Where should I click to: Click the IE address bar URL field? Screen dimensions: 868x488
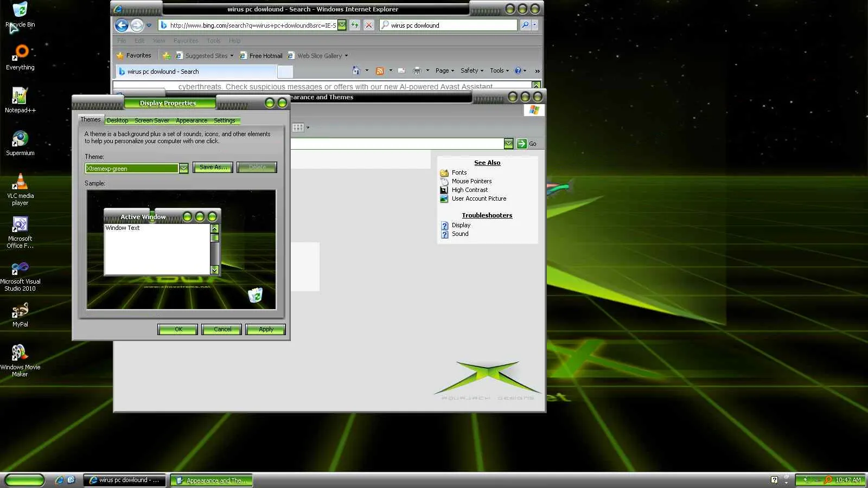248,25
